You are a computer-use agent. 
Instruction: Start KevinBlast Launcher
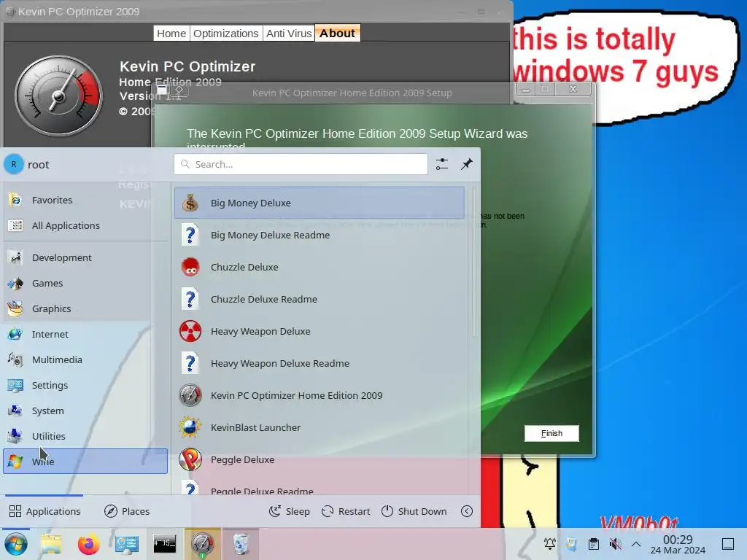[x=320, y=427]
